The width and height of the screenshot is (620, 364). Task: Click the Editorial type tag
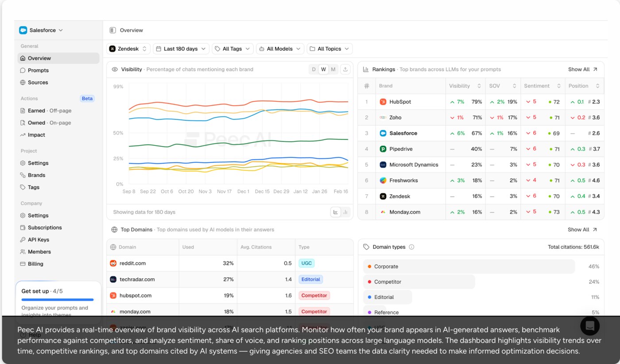point(311,280)
